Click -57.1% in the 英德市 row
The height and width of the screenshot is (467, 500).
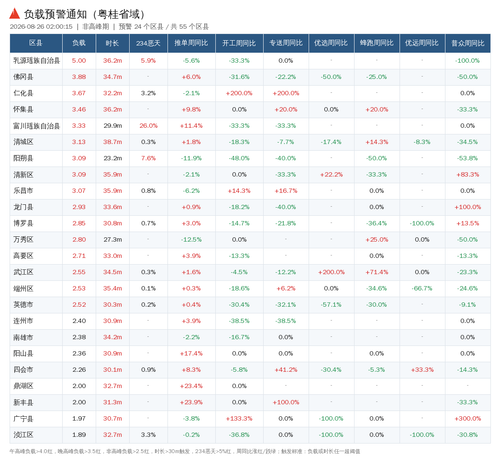331,305
